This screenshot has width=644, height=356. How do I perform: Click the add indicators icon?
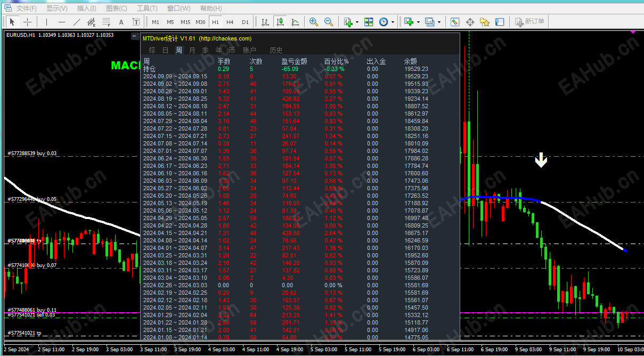point(409,22)
